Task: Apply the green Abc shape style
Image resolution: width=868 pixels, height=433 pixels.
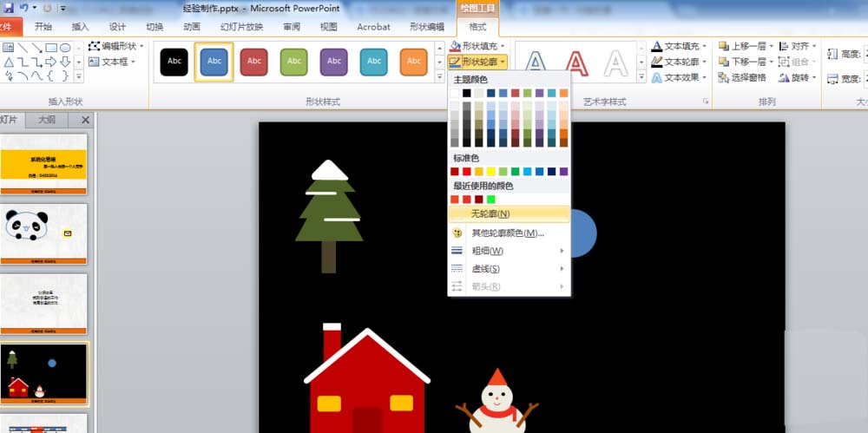Action: click(x=294, y=62)
